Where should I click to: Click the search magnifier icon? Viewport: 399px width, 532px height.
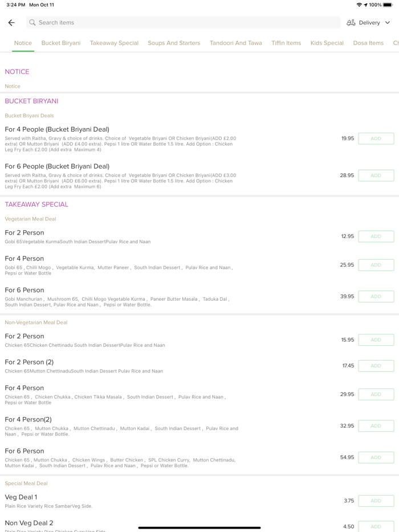click(32, 23)
